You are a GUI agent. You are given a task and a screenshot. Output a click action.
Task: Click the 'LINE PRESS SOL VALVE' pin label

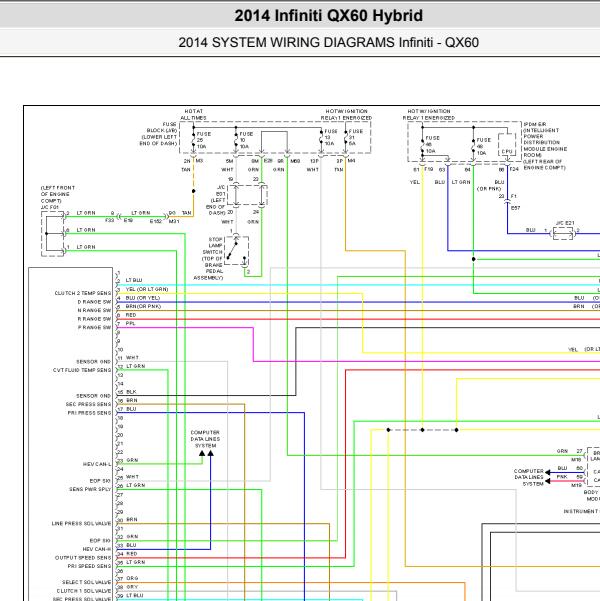(x=81, y=524)
